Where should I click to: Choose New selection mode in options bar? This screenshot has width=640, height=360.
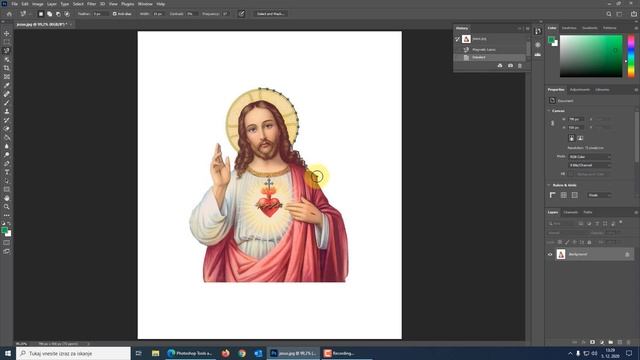41,14
